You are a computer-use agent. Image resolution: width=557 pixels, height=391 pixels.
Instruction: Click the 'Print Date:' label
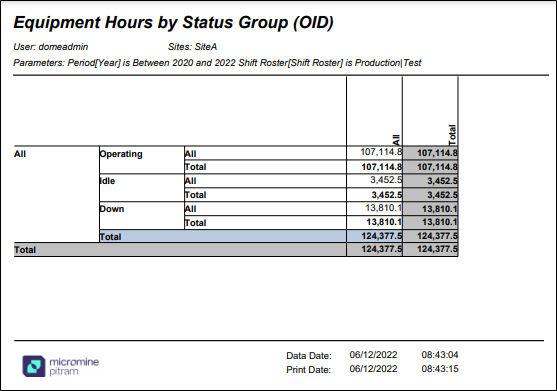(308, 370)
